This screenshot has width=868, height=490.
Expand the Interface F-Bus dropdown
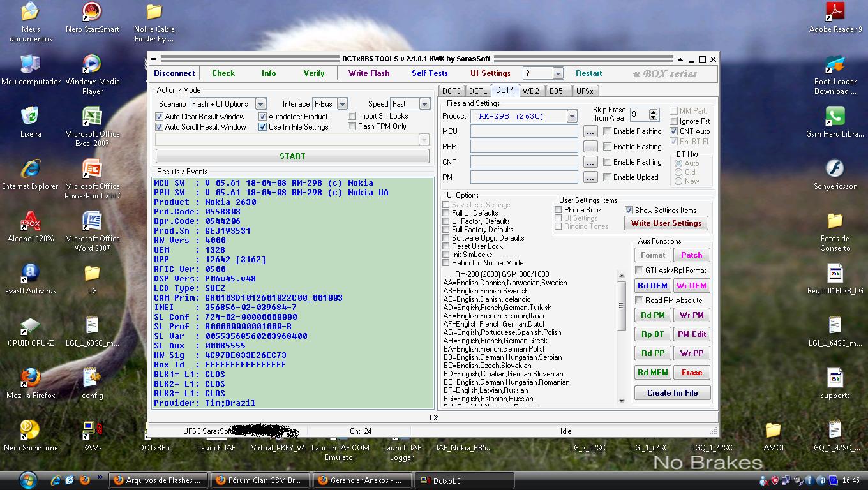(x=342, y=104)
